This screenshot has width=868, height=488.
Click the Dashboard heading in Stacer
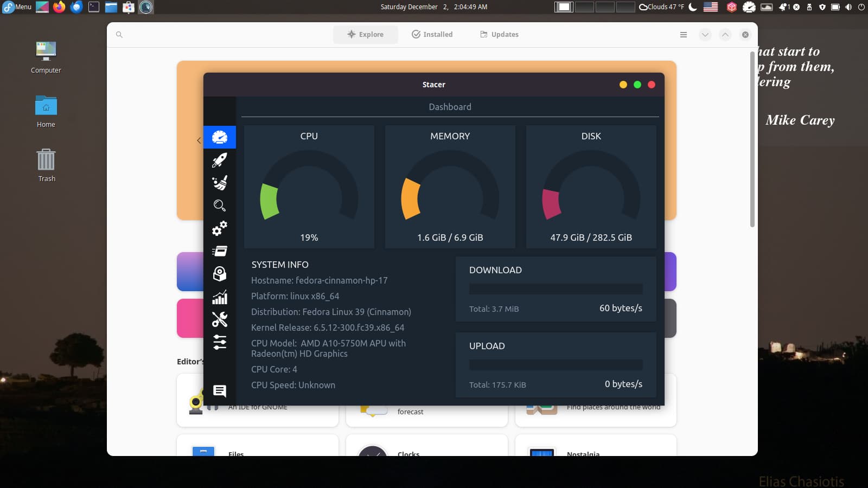[x=450, y=107]
